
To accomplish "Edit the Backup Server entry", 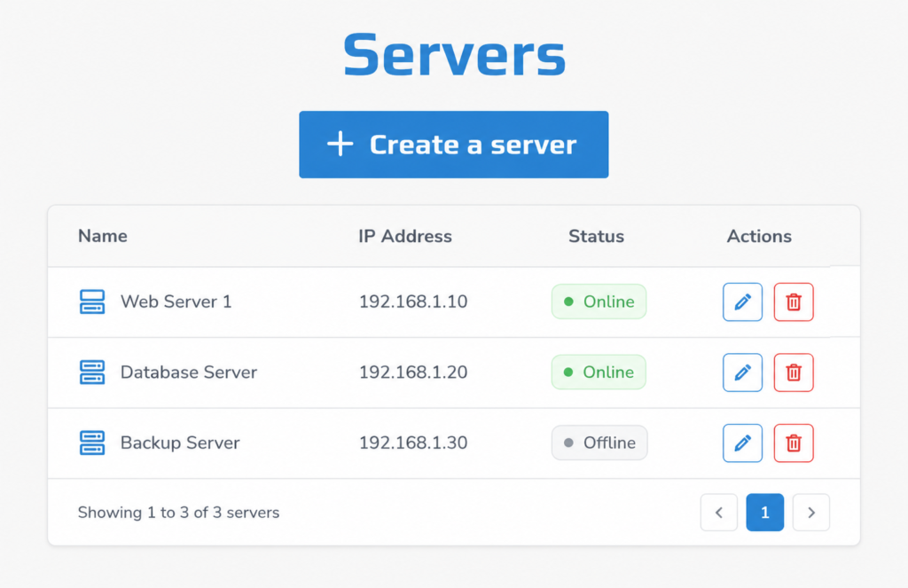I will pos(742,443).
